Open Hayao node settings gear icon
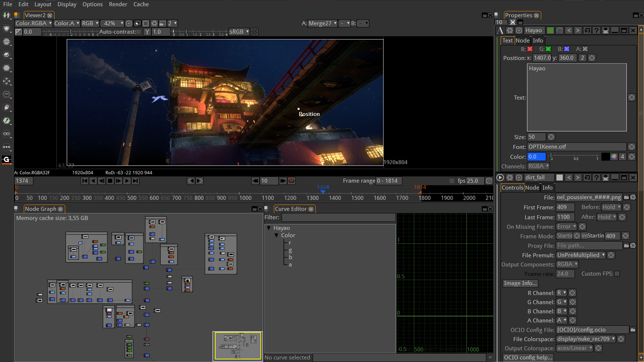 pyautogui.click(x=510, y=31)
